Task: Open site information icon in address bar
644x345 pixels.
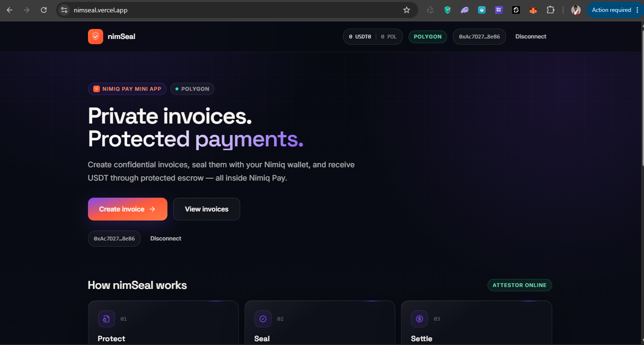Action: click(64, 10)
